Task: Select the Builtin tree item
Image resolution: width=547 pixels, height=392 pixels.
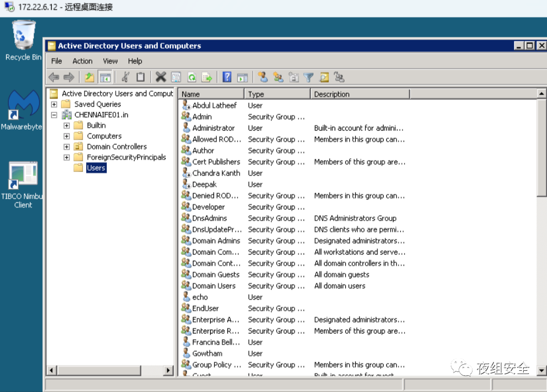Action: [x=96, y=125]
